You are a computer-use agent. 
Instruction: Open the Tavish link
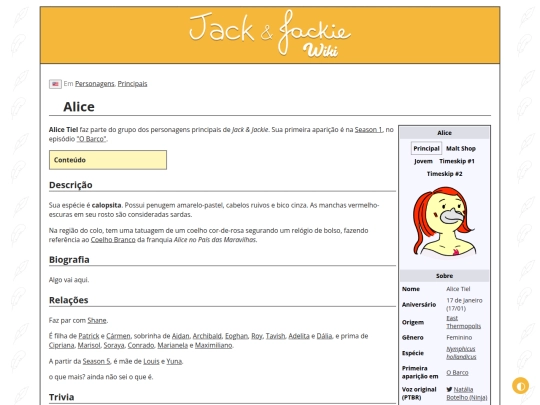pyautogui.click(x=275, y=336)
